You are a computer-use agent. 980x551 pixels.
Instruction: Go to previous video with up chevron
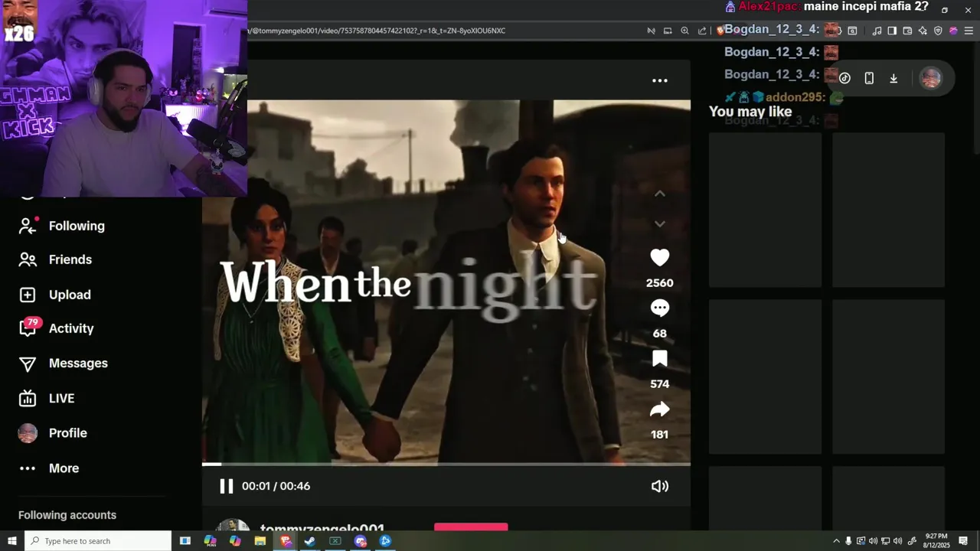point(659,194)
